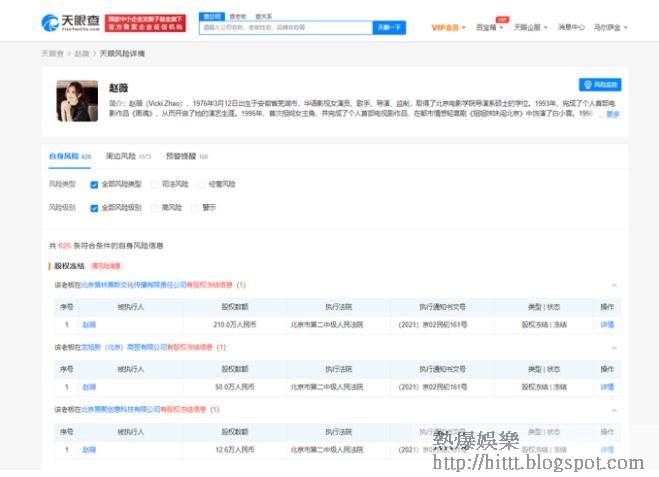Open the 百宝箱 dropdown menu

click(489, 28)
